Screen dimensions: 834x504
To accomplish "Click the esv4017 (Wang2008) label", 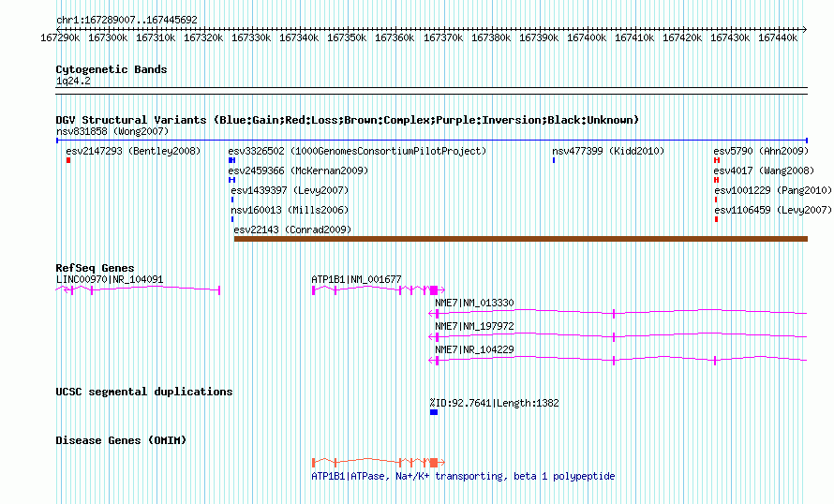I will 764,170.
